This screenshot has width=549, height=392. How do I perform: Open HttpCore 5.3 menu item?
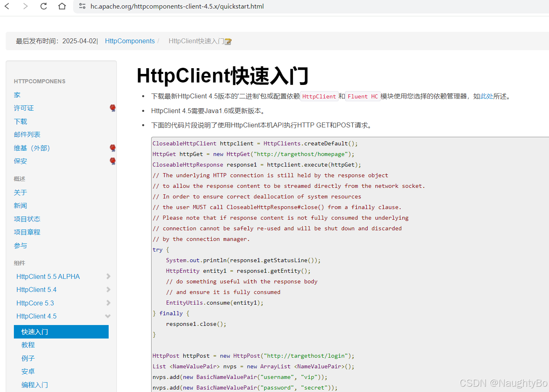pos(35,303)
